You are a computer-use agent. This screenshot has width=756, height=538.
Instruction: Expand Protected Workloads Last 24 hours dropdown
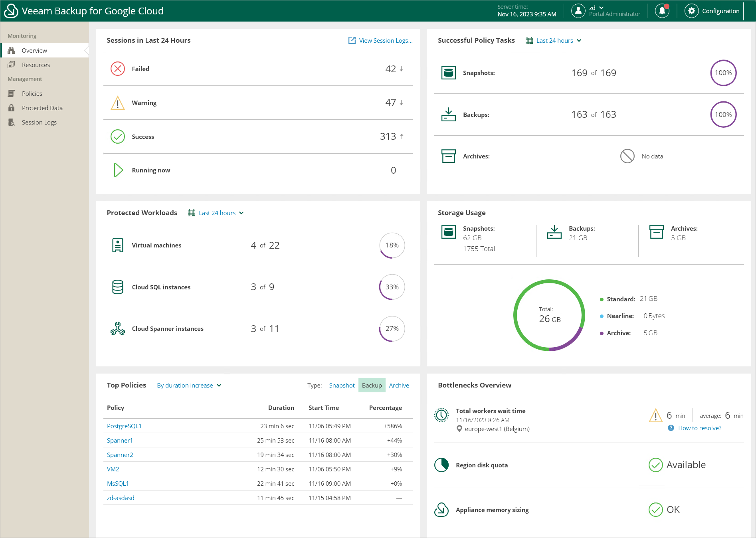point(216,213)
